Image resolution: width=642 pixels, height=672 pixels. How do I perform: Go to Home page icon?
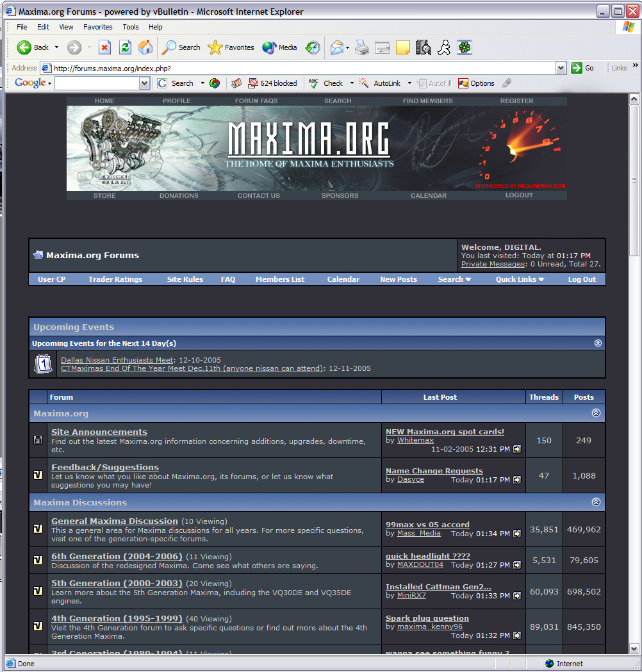[145, 47]
